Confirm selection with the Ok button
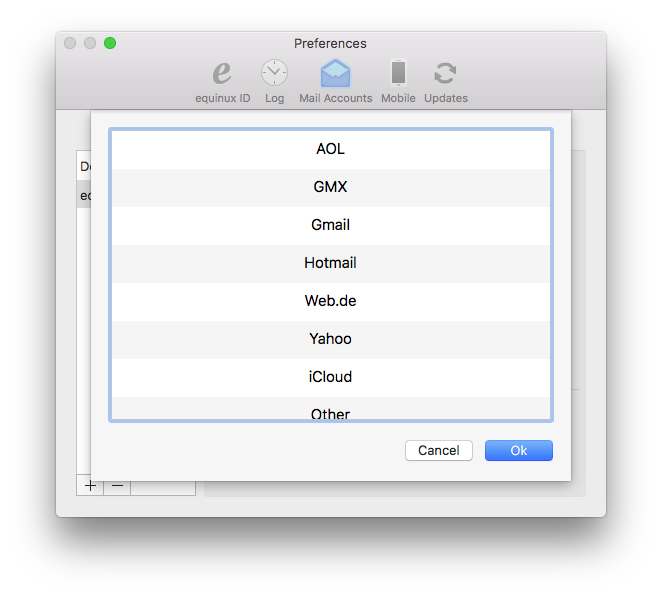 (518, 450)
